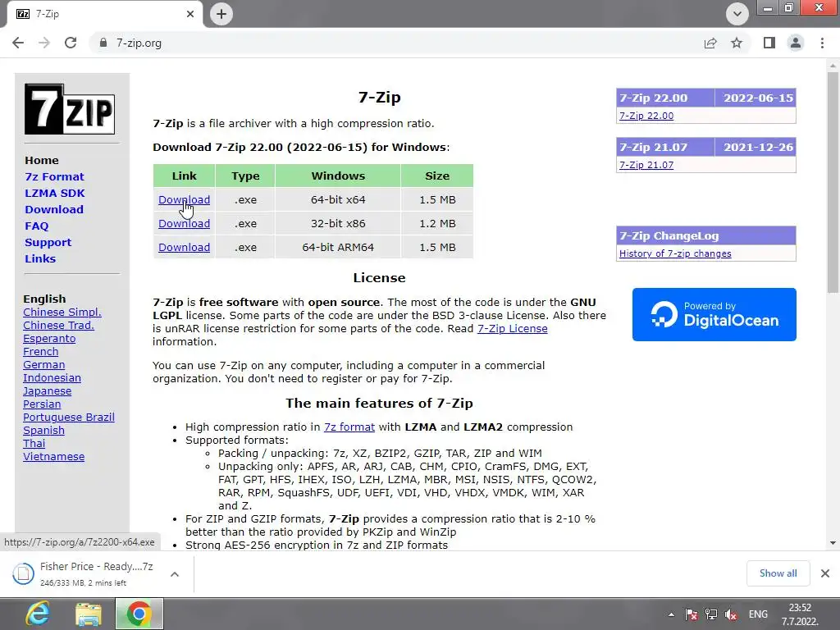Open the Chrome side panel
This screenshot has width=840, height=630.
(x=769, y=43)
